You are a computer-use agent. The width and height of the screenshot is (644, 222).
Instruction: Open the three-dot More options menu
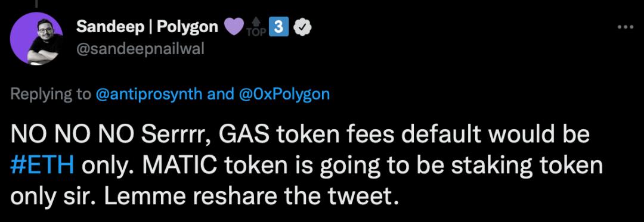coord(626,27)
